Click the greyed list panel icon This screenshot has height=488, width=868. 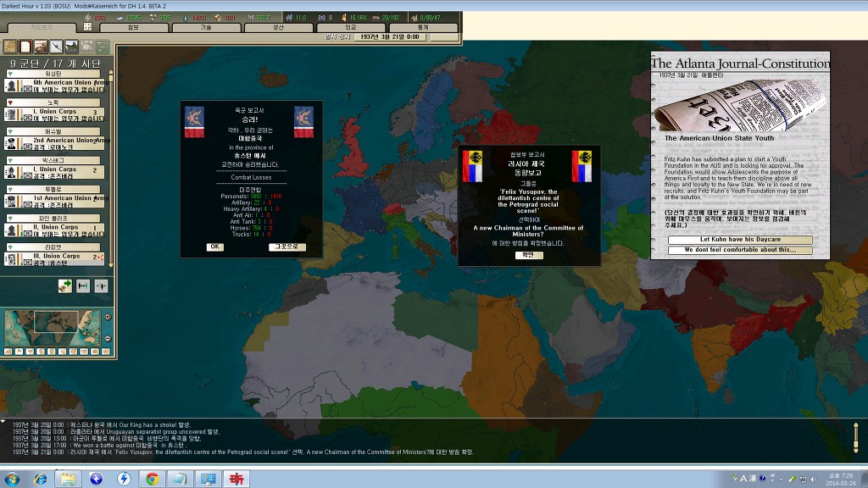[x=103, y=47]
